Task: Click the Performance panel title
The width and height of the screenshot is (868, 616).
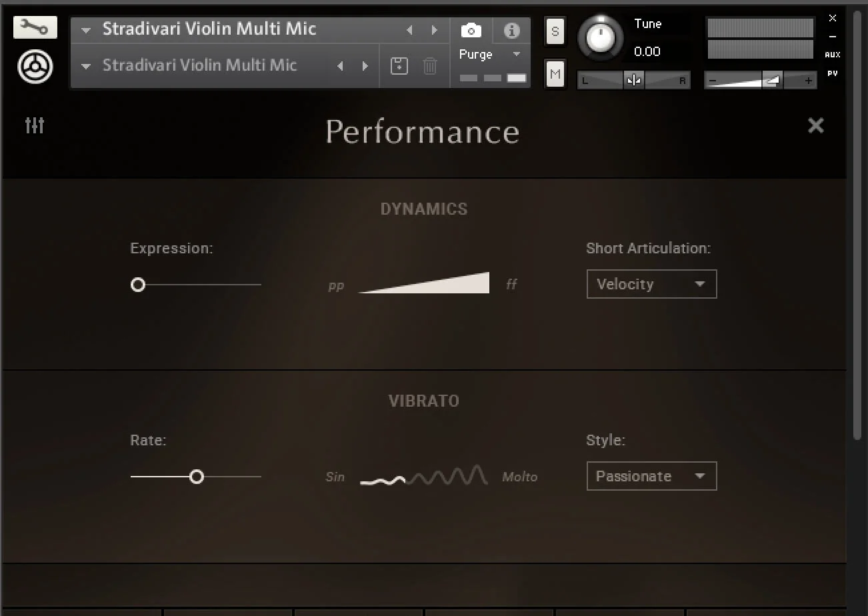Action: [x=423, y=132]
